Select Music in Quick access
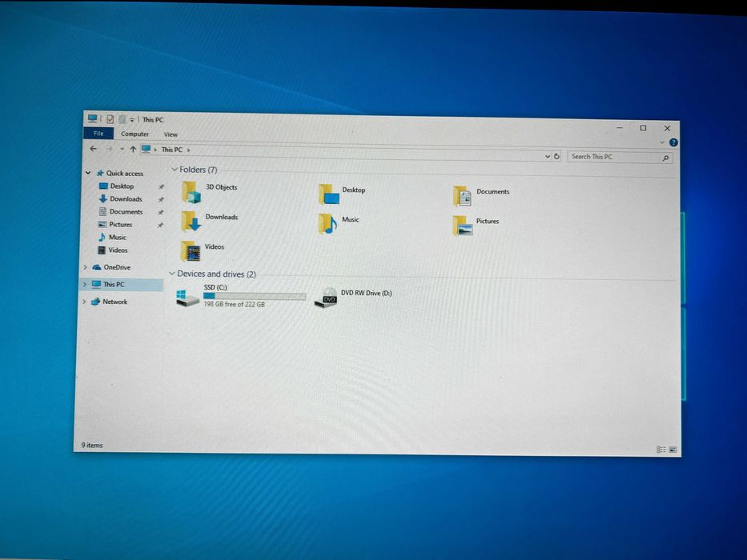The height and width of the screenshot is (560, 747). point(117,237)
